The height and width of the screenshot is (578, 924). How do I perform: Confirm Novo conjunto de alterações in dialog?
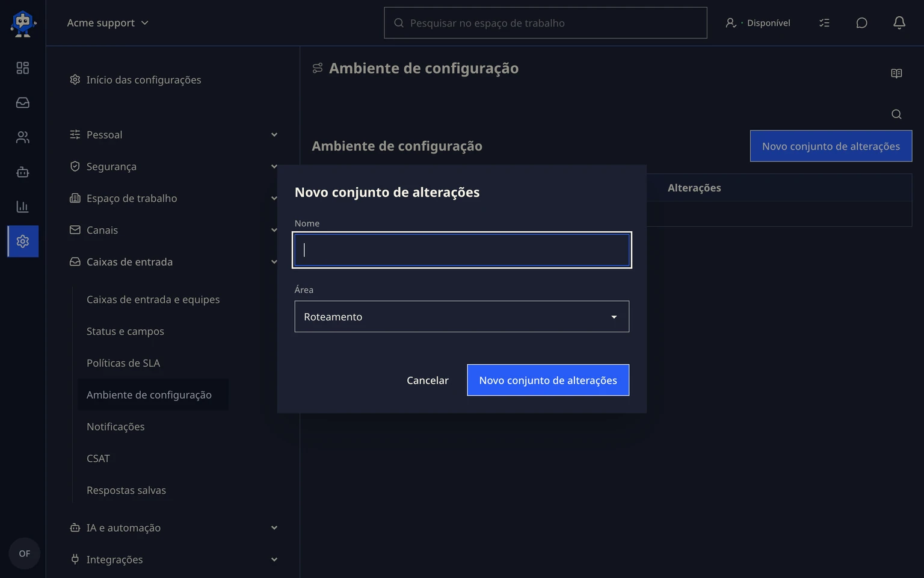click(x=548, y=381)
